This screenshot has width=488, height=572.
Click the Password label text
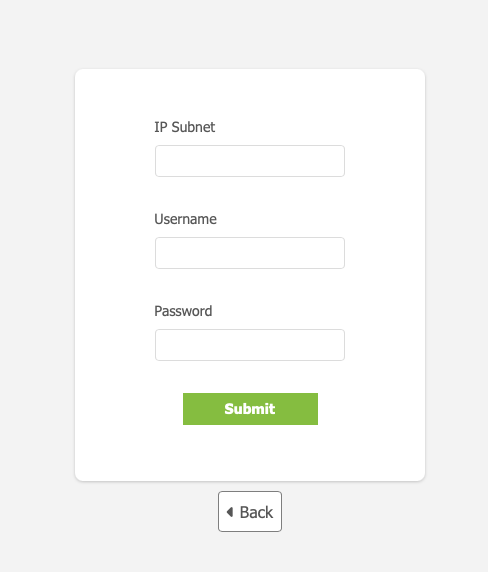point(183,311)
